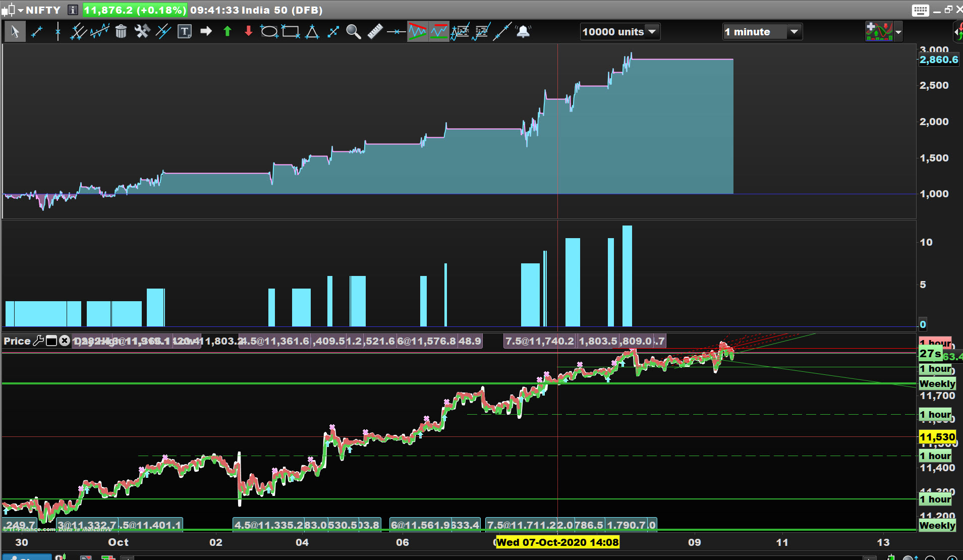Click the first dotted-lines chart tool icon

[460, 32]
